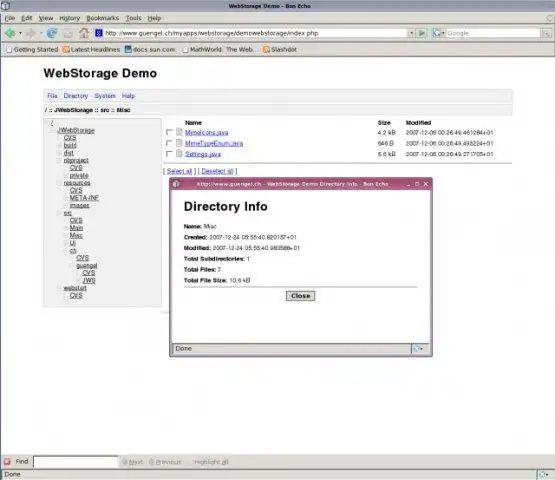555x480 pixels.
Task: Click the Highlight all Find bar button
Action: point(211,462)
